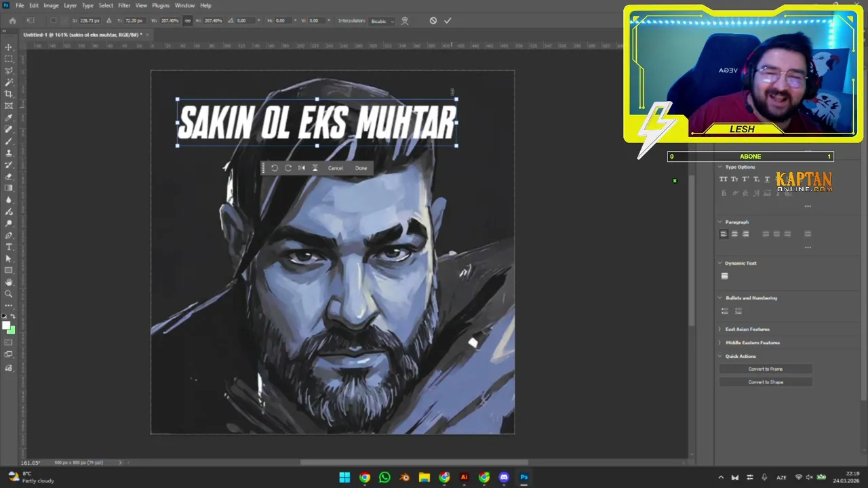Expand the Middle Eastern Features section

tap(720, 343)
